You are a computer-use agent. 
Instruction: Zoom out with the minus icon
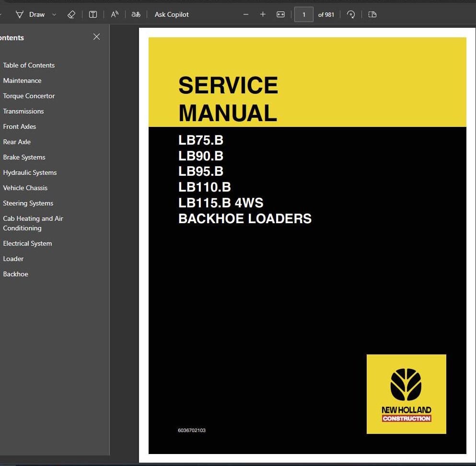(246, 14)
